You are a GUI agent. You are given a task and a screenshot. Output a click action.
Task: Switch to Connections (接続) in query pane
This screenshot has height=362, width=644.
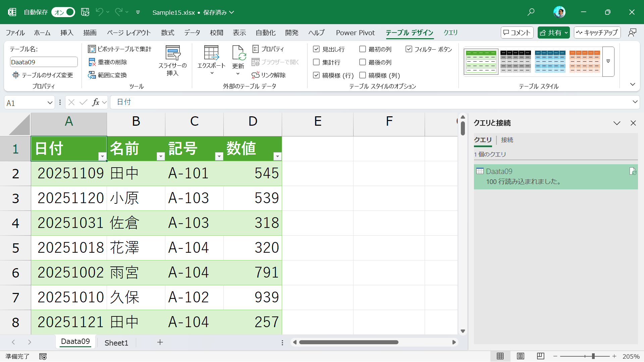[x=507, y=140]
